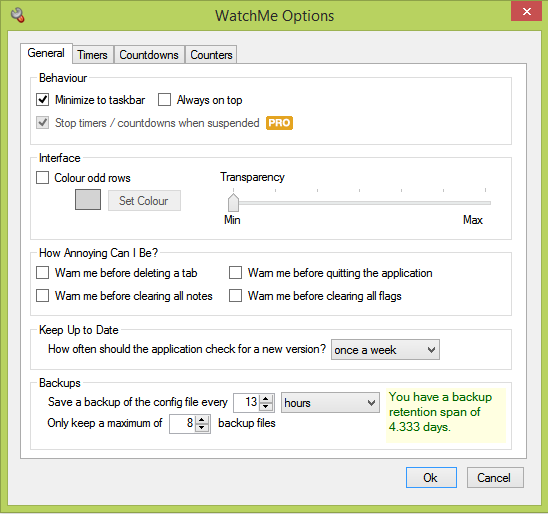548x514 pixels.
Task: Increase backup interval with up arrow
Action: 266,398
